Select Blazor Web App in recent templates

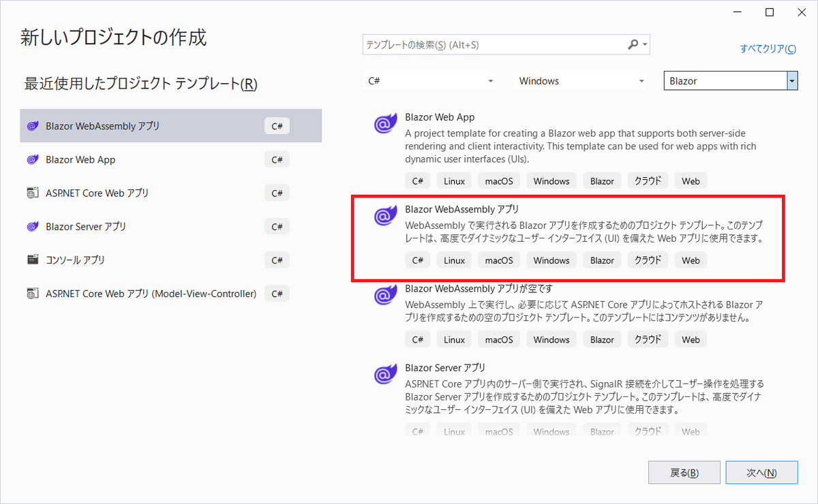[170, 159]
